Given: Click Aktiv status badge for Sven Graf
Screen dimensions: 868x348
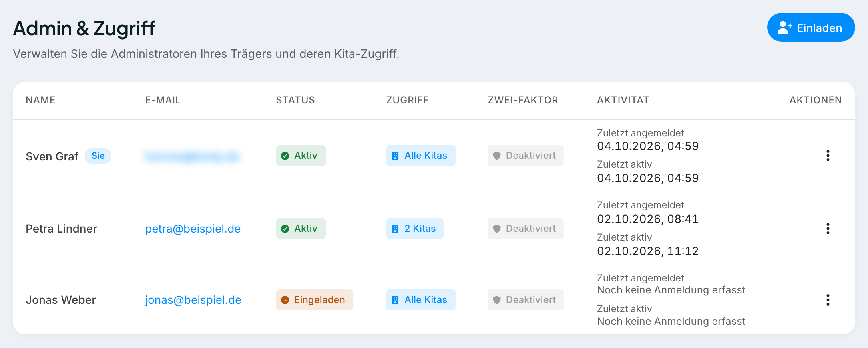Looking at the screenshot, I should coord(301,156).
